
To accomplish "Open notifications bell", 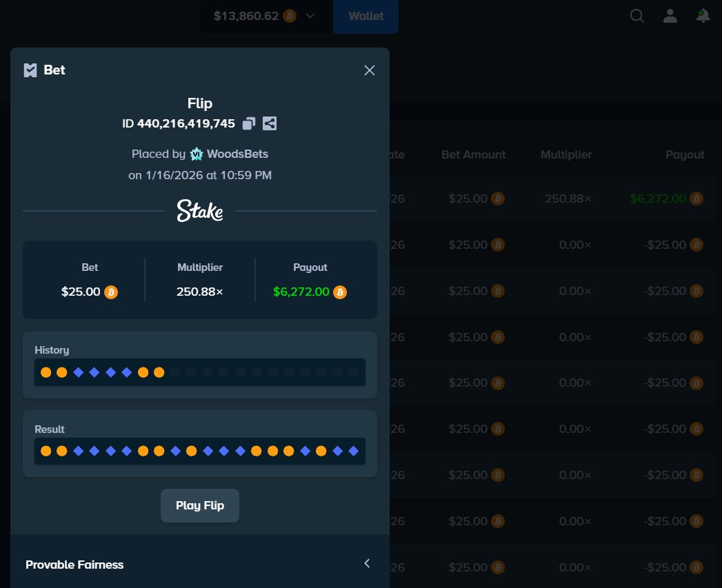I will [703, 16].
